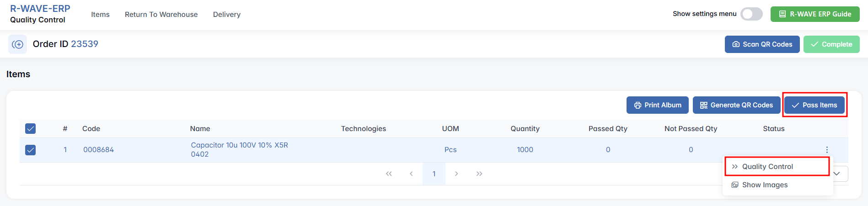Open the R-WAVE ERP Guide
This screenshot has width=868, height=206.
(815, 14)
